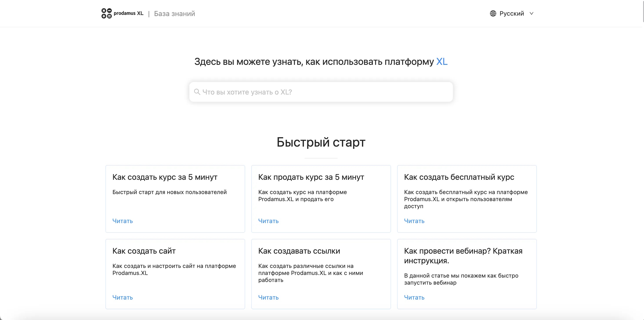
Task: Click the Как продать курс за 5 минут title
Action: (311, 177)
